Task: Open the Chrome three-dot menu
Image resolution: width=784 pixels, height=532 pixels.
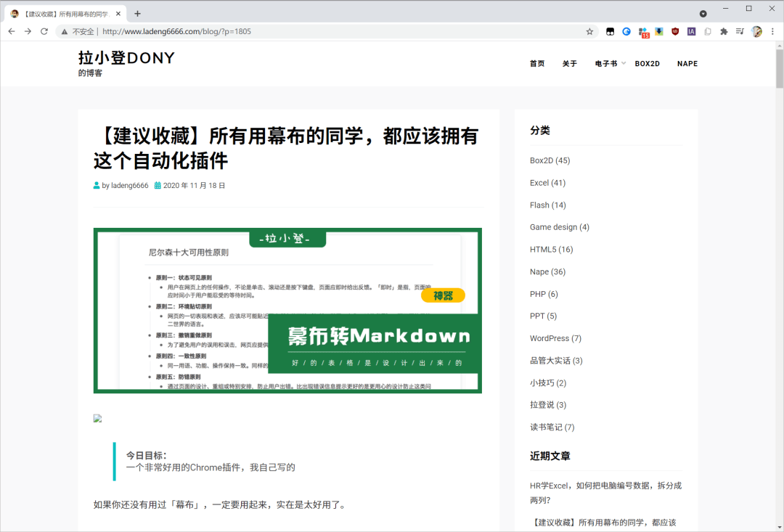Action: pyautogui.click(x=772, y=31)
